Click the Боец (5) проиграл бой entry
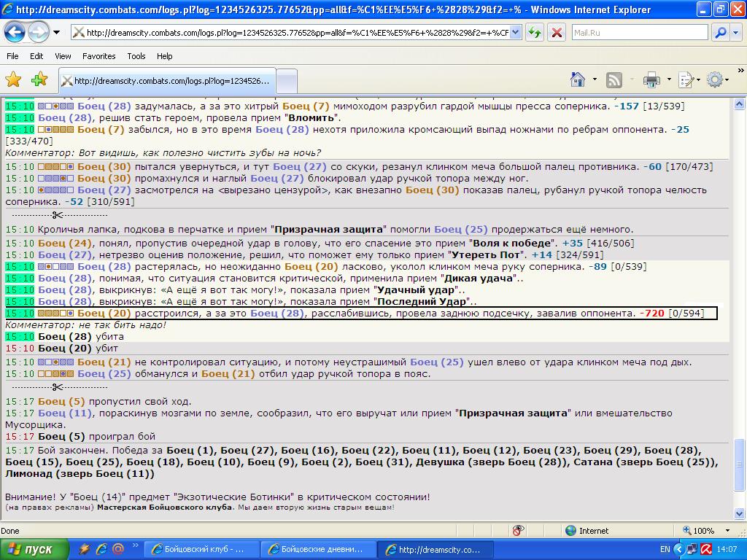 click(x=80, y=437)
